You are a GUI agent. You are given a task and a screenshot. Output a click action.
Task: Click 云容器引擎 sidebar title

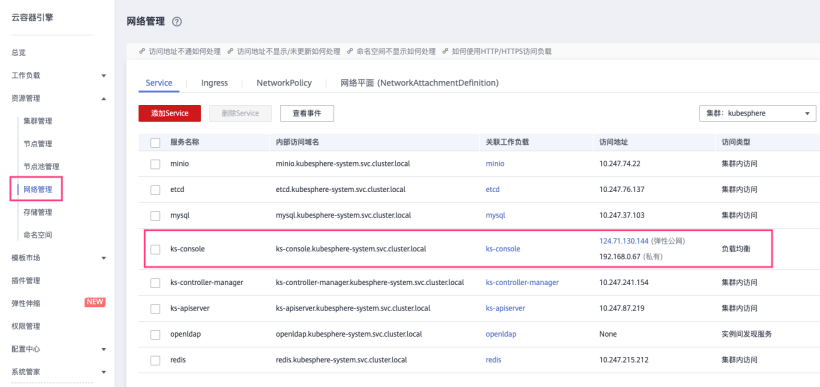(32, 18)
